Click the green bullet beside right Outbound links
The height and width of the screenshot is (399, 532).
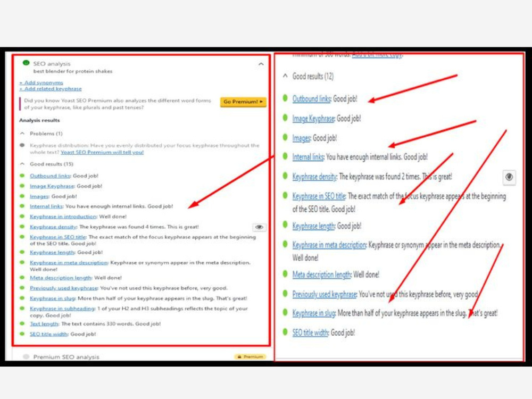tap(285, 98)
